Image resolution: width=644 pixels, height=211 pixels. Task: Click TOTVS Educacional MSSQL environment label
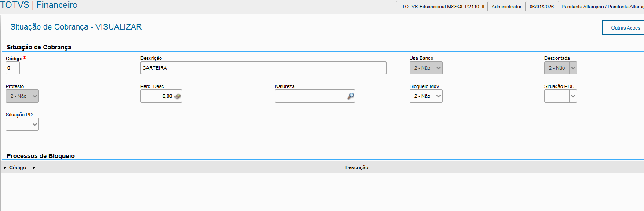pyautogui.click(x=443, y=7)
